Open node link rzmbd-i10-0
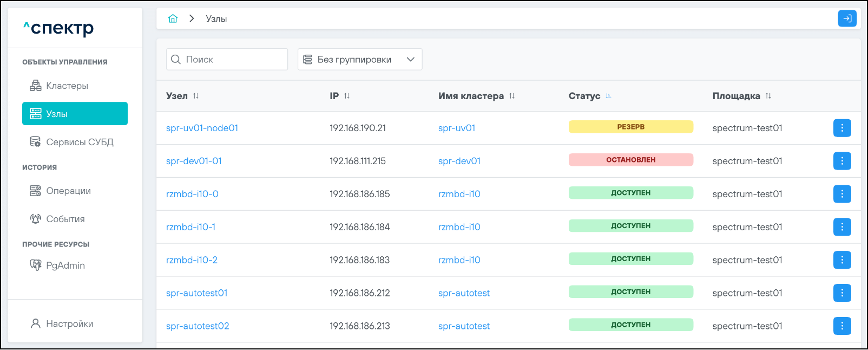 (x=192, y=194)
